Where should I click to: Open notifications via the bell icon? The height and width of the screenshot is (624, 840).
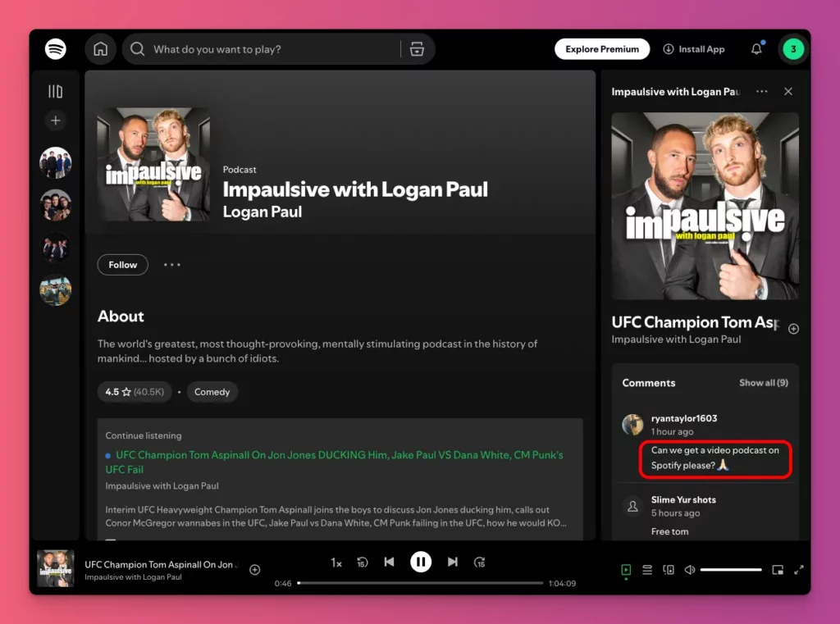point(756,48)
